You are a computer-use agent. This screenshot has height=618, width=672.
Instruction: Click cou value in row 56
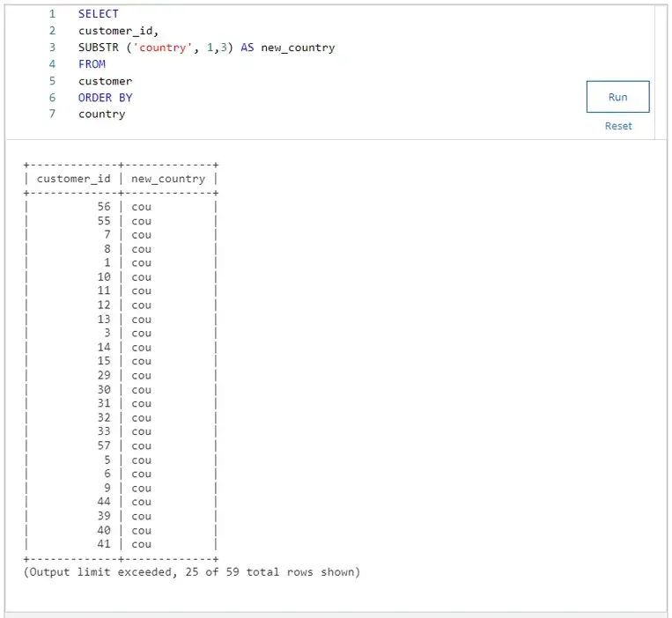[142, 207]
